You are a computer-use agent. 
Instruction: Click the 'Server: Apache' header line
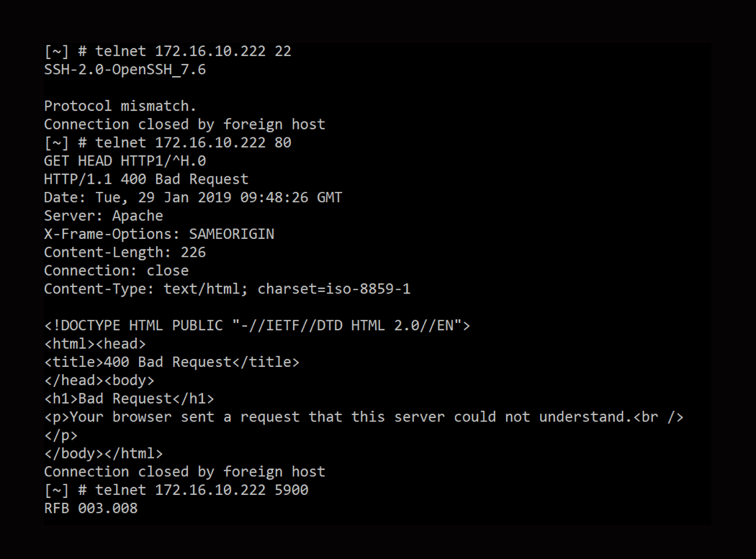click(103, 216)
